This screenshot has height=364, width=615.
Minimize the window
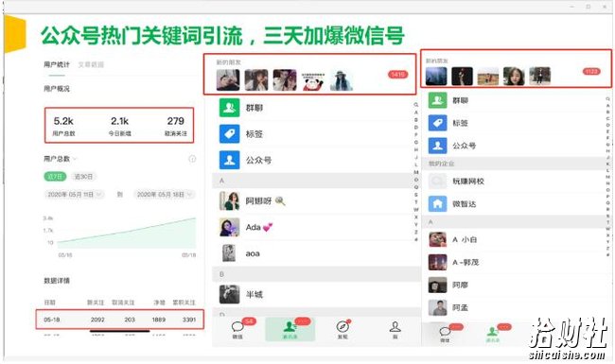[x=572, y=7]
